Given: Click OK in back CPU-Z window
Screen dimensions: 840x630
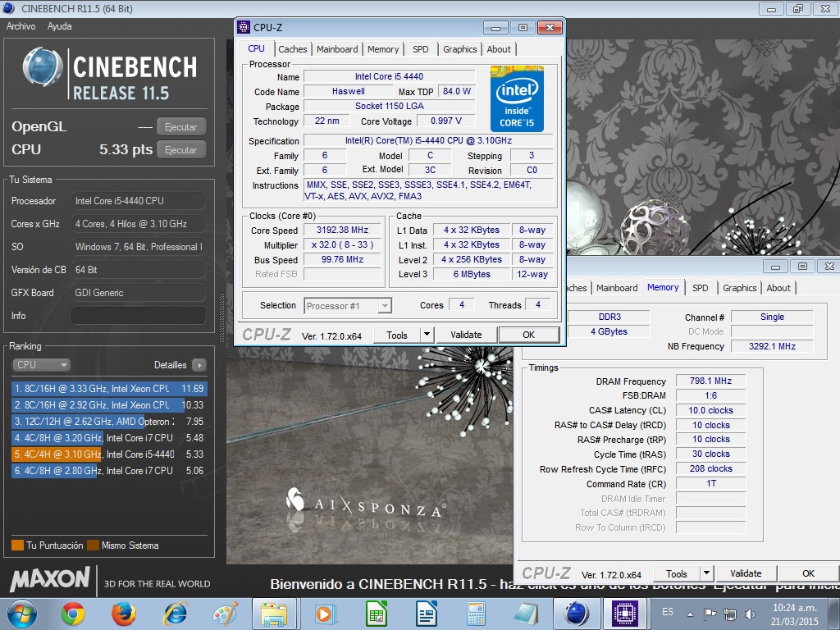Looking at the screenshot, I should tap(808, 573).
